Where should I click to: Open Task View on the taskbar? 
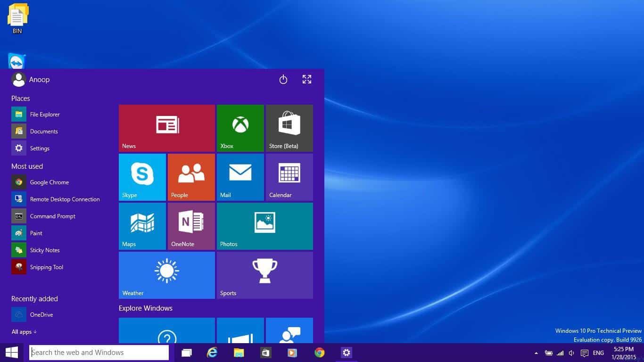(x=187, y=353)
